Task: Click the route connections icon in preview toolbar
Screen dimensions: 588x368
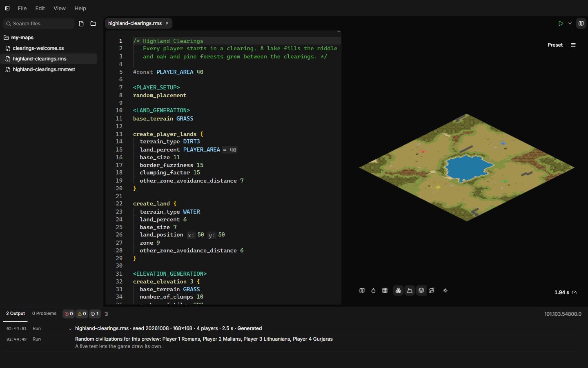Action: (432, 290)
